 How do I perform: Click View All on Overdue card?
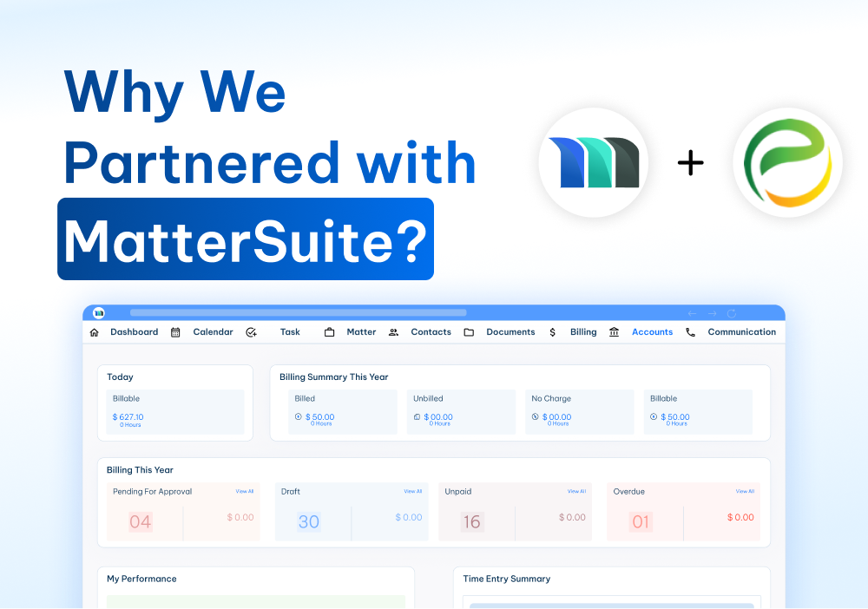(x=745, y=492)
